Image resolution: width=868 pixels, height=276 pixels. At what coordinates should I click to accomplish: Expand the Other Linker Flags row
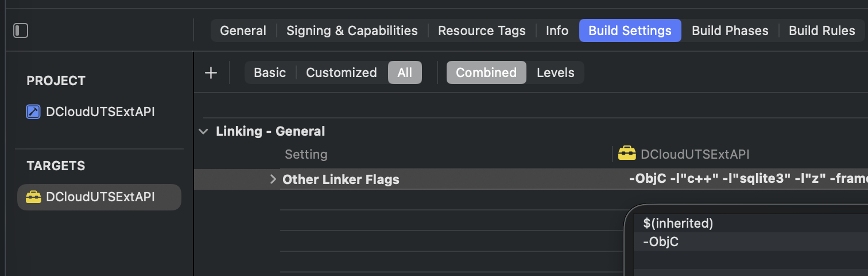point(273,179)
